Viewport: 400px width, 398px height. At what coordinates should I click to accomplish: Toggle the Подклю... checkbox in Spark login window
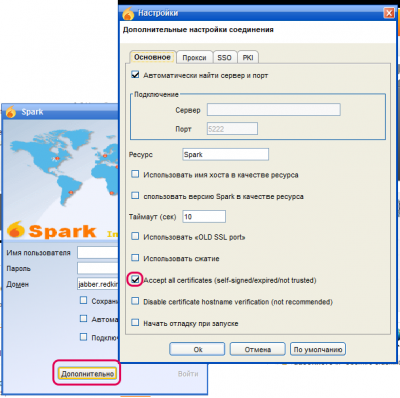click(83, 337)
